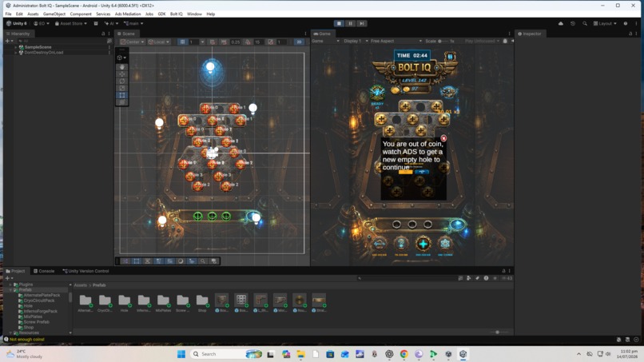
Task: Select the InfernoForgePack folder in tree
Action: click(40, 311)
